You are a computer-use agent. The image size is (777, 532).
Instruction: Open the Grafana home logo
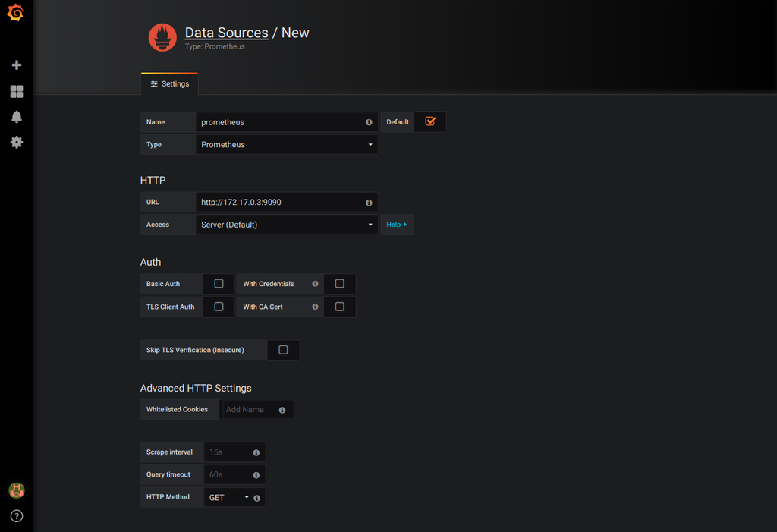point(16,12)
